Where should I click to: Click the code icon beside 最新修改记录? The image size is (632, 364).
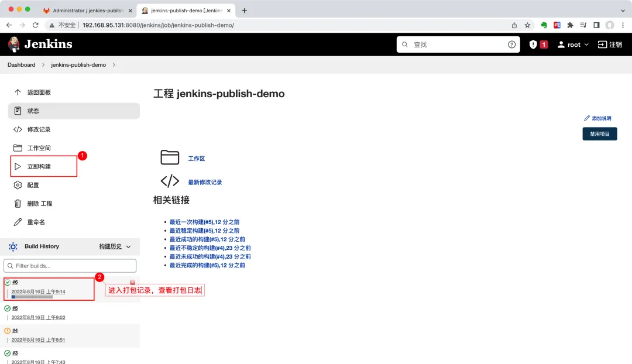[x=170, y=181]
